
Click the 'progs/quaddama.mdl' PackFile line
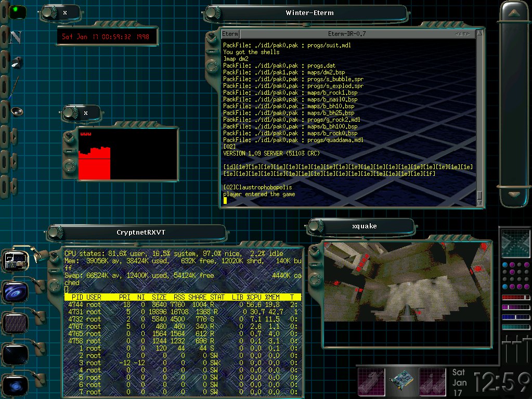(x=293, y=140)
